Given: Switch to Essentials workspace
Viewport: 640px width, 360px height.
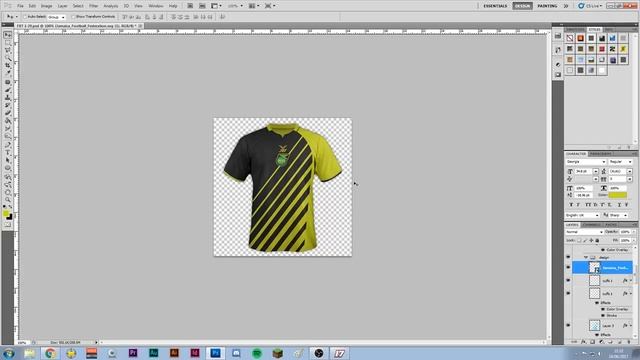Looking at the screenshot, I should coord(495,6).
